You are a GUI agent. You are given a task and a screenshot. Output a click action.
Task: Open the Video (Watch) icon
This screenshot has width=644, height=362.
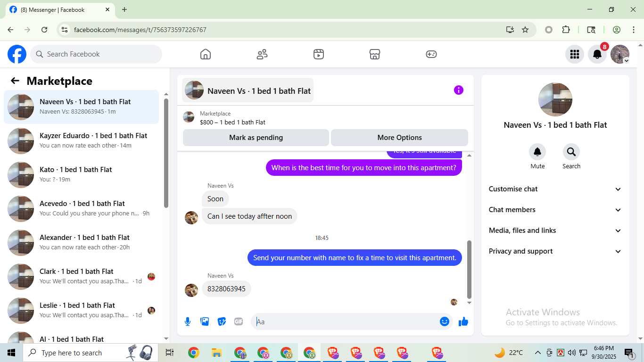(319, 54)
